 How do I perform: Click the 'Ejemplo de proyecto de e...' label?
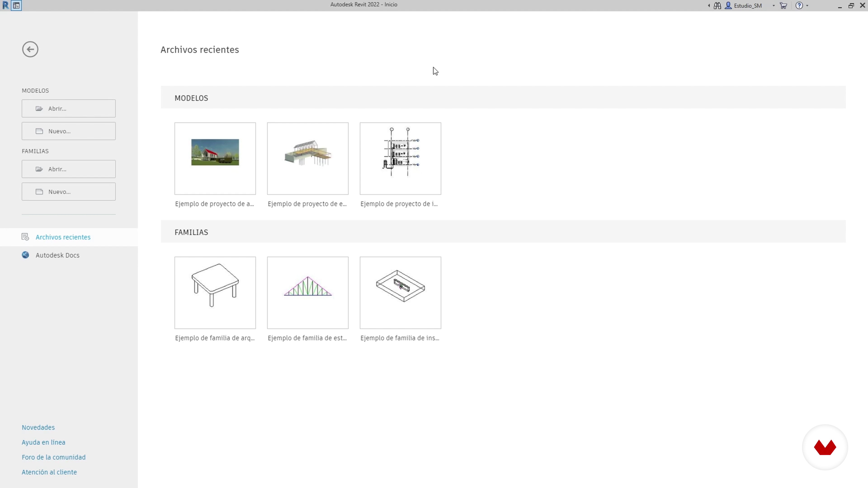[307, 204]
